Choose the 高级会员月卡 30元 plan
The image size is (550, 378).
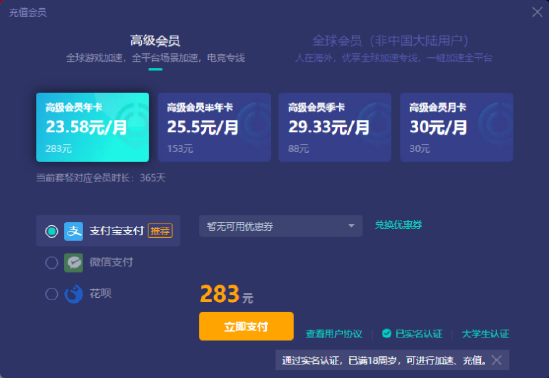(x=456, y=127)
